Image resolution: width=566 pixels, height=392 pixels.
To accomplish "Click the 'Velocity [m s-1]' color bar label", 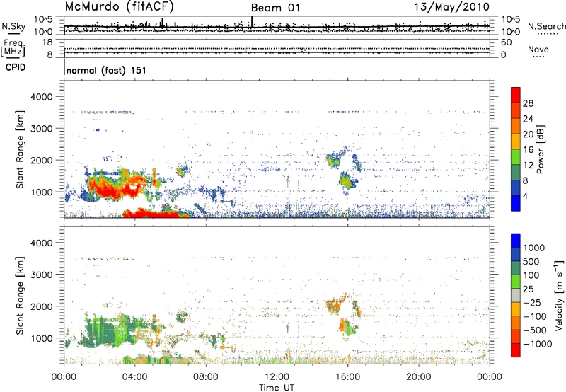I will [x=559, y=295].
